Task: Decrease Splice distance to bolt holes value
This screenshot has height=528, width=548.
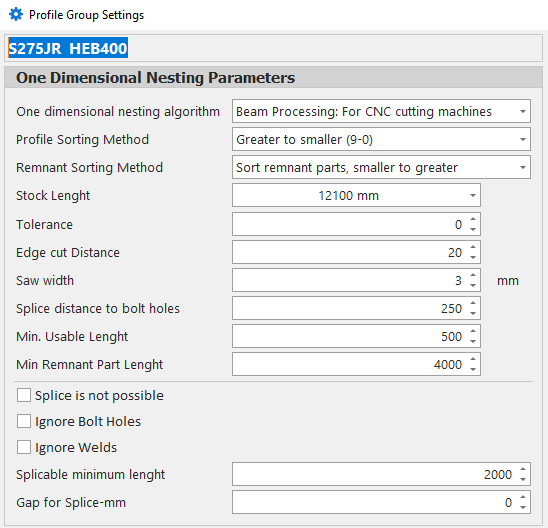Action: (x=473, y=313)
